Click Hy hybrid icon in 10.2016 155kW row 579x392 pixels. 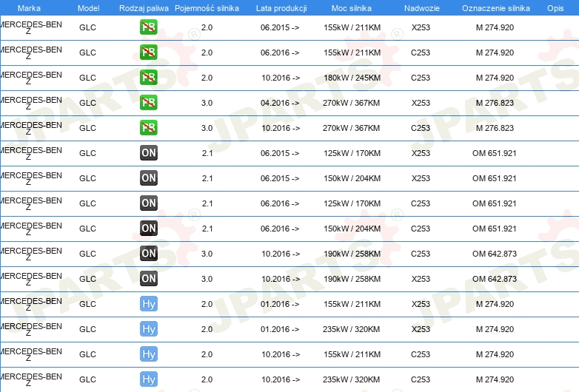148,354
